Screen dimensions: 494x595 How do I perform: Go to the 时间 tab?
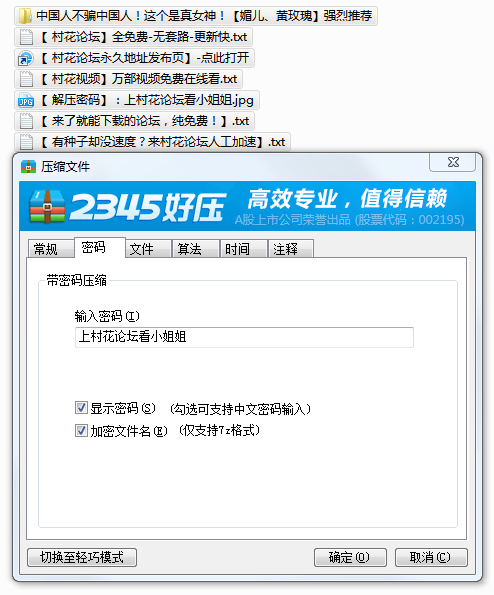(244, 249)
